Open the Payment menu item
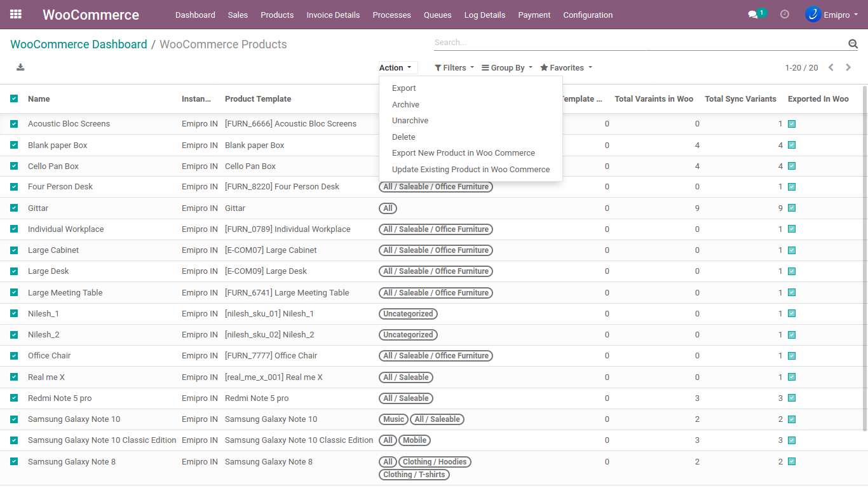Image resolution: width=868 pixels, height=488 pixels. (x=534, y=15)
